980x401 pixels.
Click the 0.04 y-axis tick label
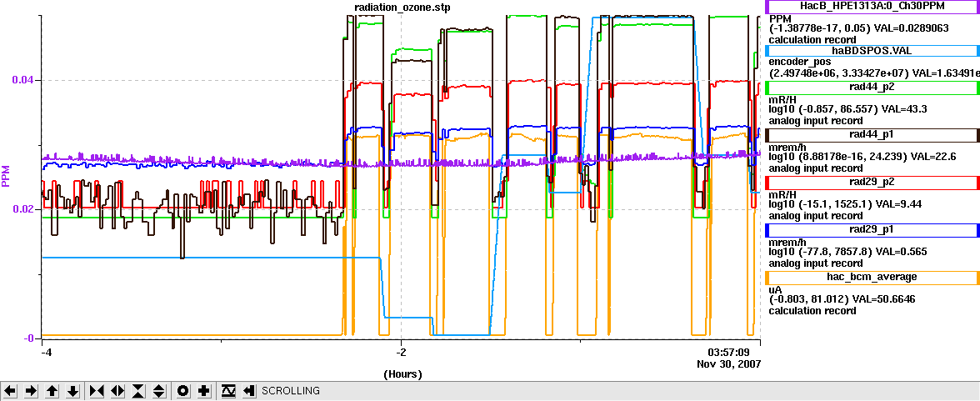(23, 80)
